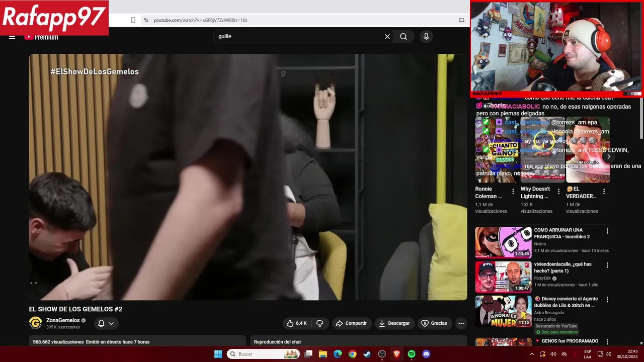
Task: Click the taskbar Buscar search box
Action: tap(263, 354)
